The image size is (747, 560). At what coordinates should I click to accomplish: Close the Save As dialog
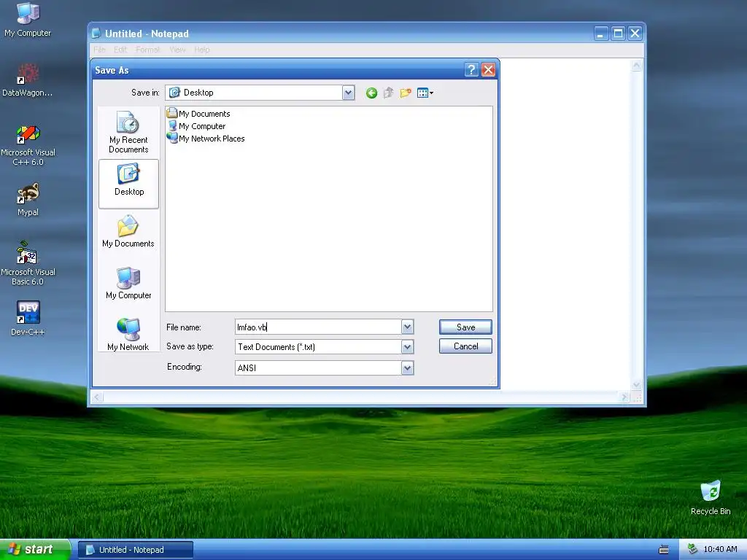(488, 70)
